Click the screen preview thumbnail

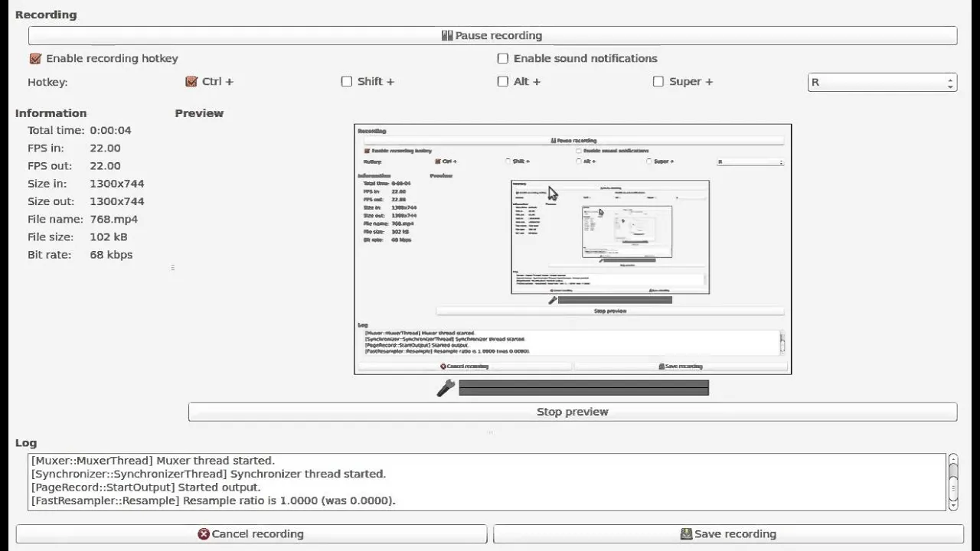click(573, 249)
